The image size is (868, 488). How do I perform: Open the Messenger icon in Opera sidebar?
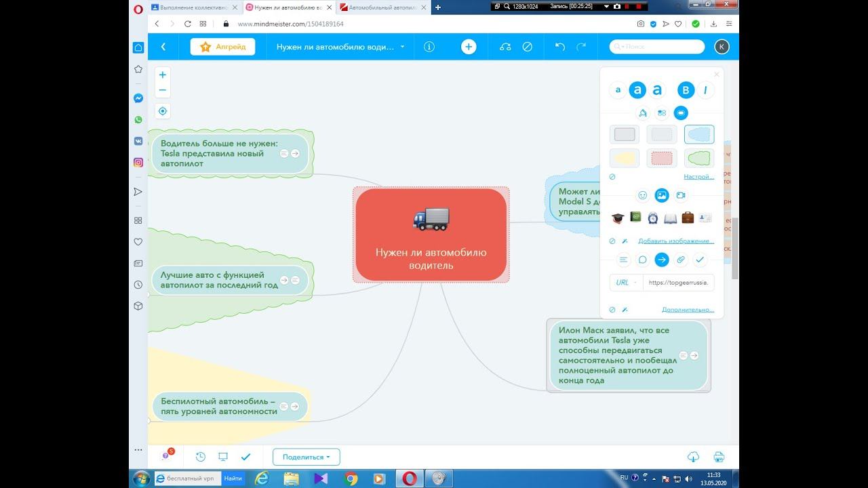pos(138,98)
